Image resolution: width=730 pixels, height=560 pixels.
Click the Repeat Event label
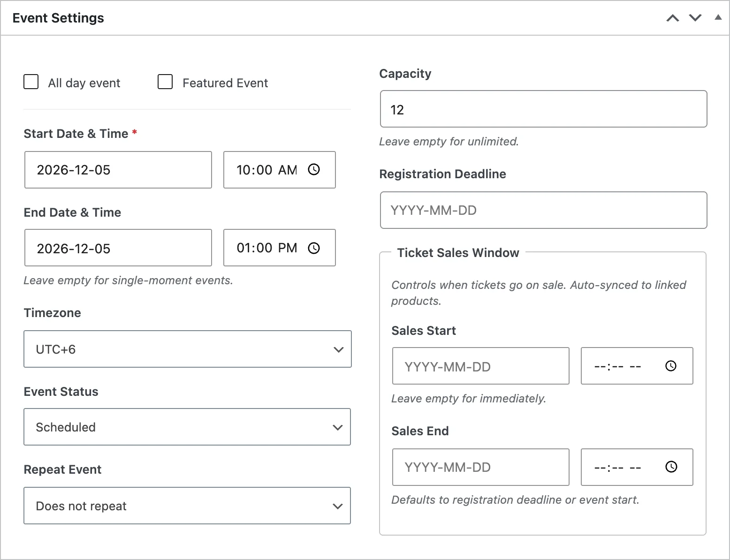pyautogui.click(x=62, y=469)
